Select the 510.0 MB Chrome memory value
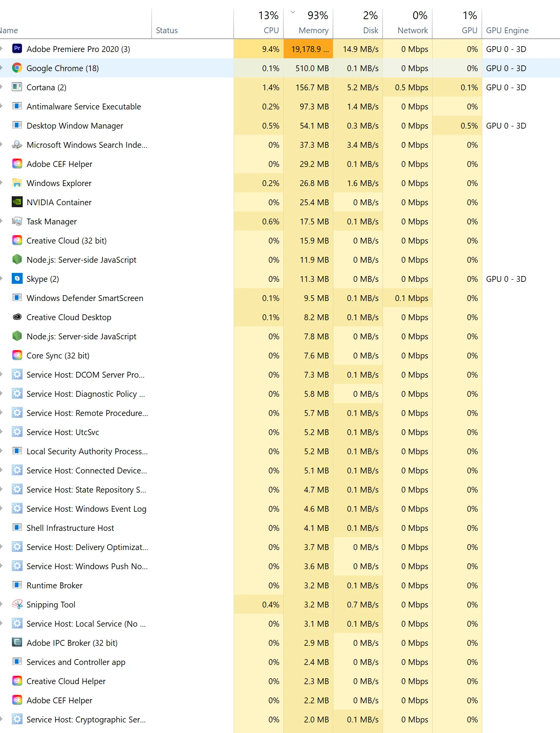Screen dimensions: 560x733 [x=308, y=68]
